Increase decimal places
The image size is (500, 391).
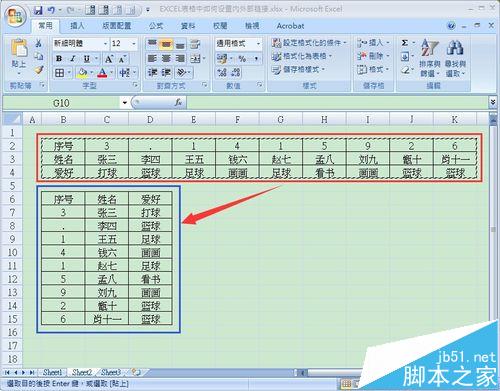[x=222, y=72]
